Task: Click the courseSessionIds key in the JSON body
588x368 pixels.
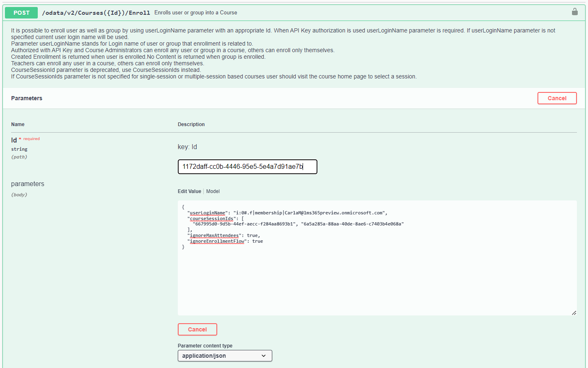Action: [x=211, y=218]
